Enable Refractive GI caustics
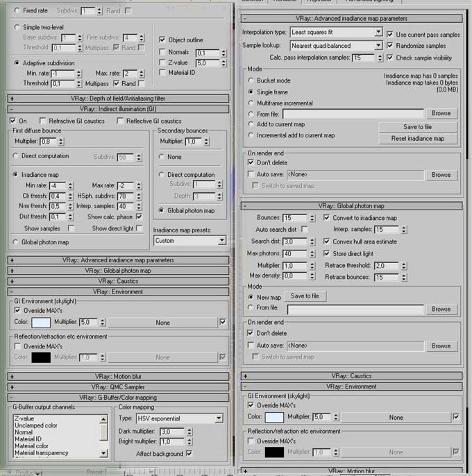 (42, 121)
